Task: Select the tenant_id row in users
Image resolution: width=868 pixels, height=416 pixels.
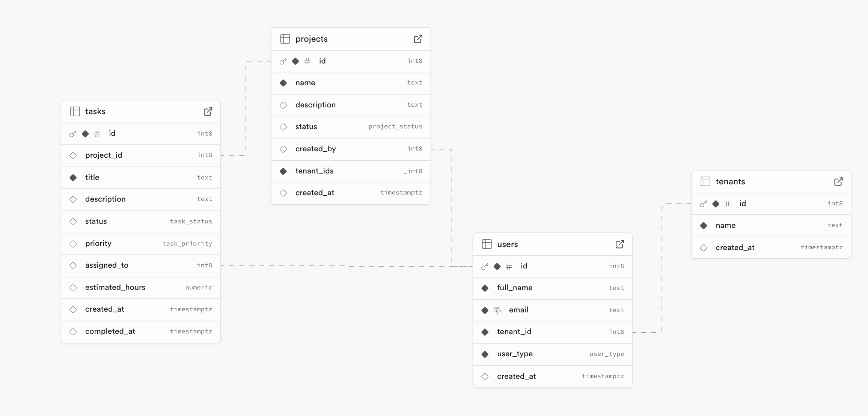Action: point(514,332)
